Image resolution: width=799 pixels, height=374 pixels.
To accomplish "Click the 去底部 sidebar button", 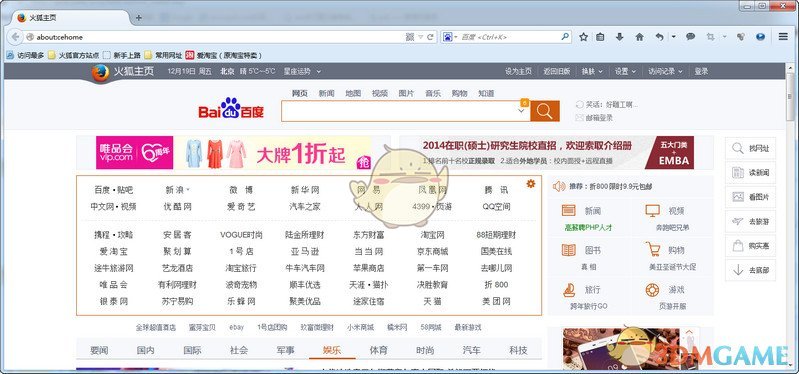I will tap(750, 270).
